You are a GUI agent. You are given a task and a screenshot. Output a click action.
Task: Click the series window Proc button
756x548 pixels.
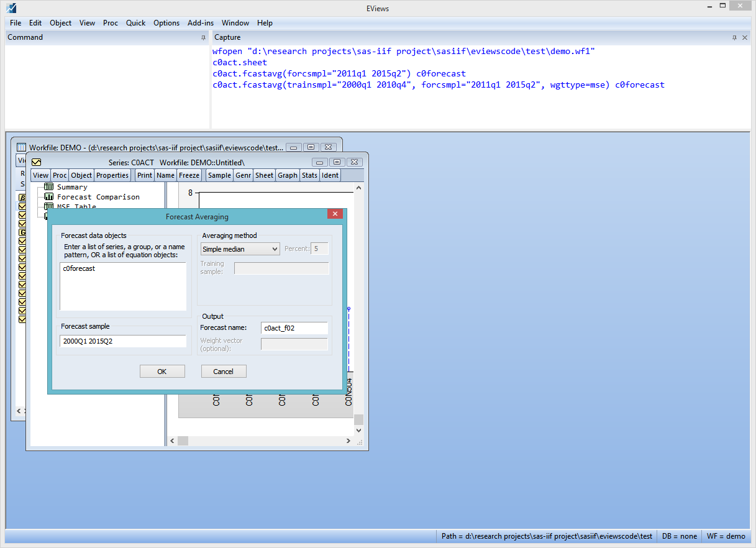[60, 175]
